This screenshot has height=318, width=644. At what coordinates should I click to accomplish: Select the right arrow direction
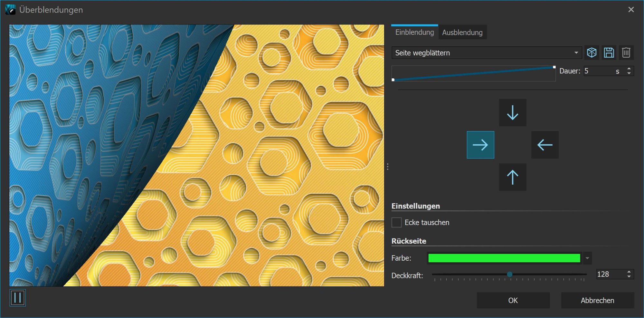tap(480, 145)
